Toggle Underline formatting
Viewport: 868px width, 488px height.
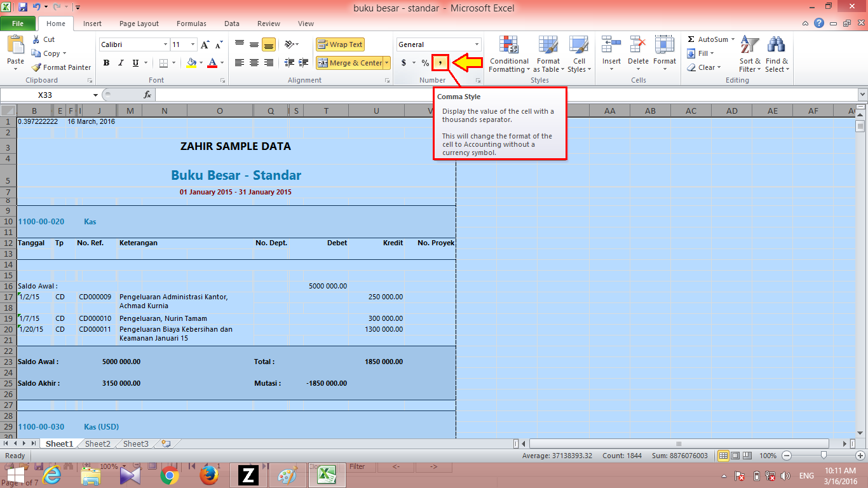[x=135, y=63]
